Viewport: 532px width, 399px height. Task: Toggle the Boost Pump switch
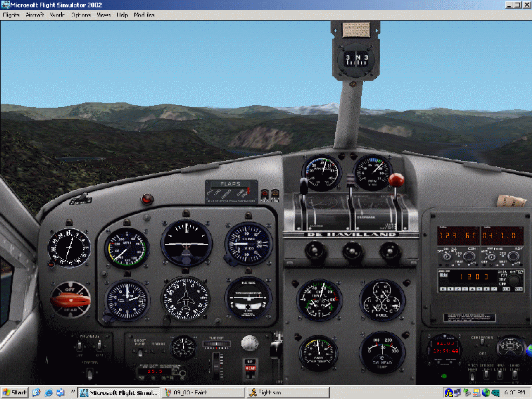[140, 352]
